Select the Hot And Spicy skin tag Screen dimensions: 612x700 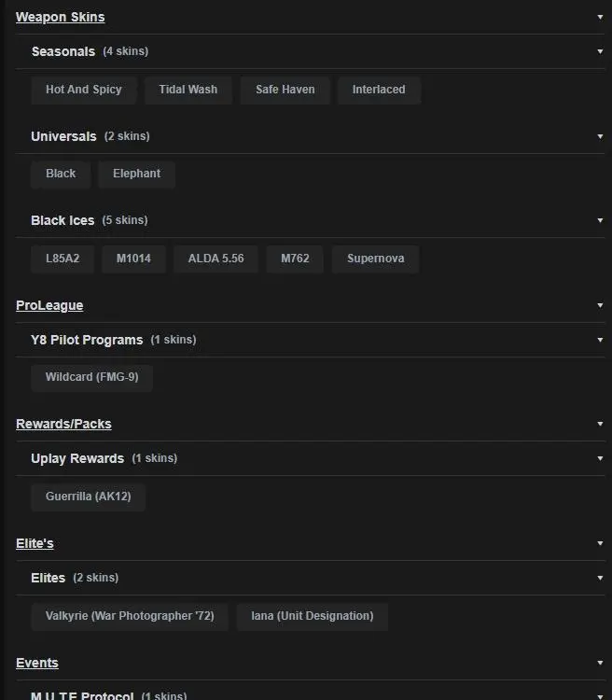[84, 90]
